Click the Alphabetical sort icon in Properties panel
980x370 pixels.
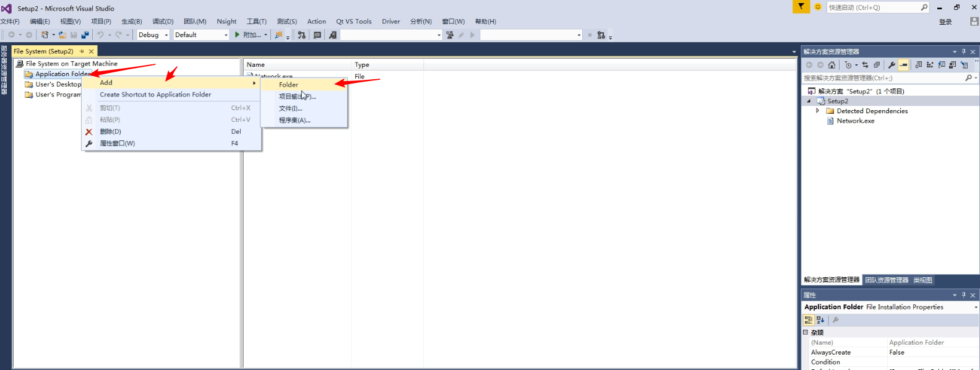click(x=820, y=320)
